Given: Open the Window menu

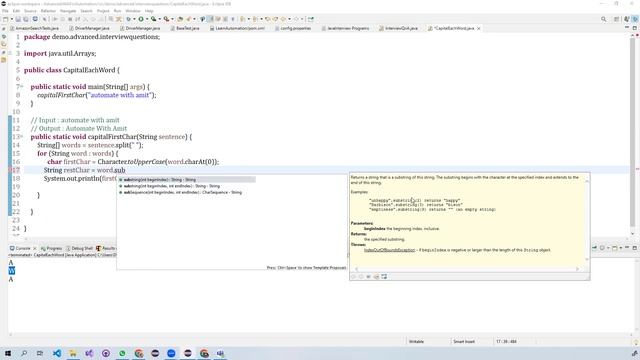Looking at the screenshot, I should (133, 11).
